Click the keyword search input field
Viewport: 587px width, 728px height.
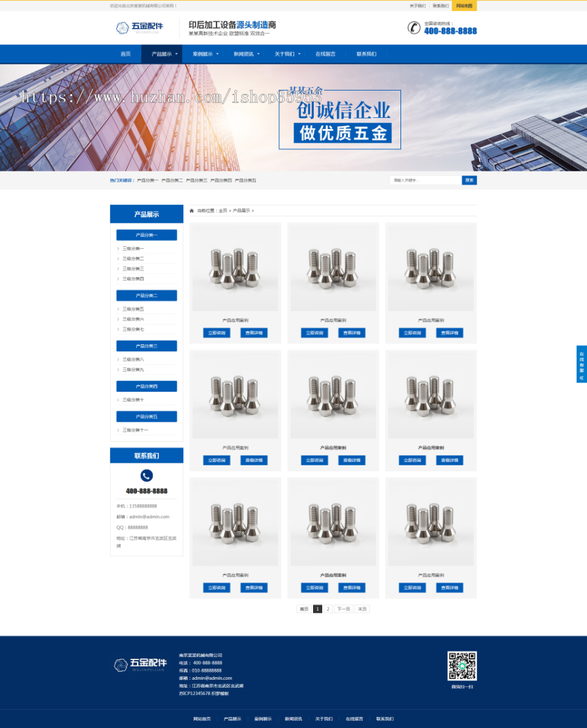pos(425,181)
